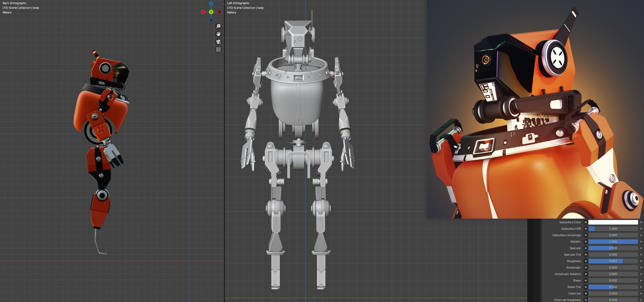
Task: Click the blue Z axis gizmo ball
Action: (211, 4)
